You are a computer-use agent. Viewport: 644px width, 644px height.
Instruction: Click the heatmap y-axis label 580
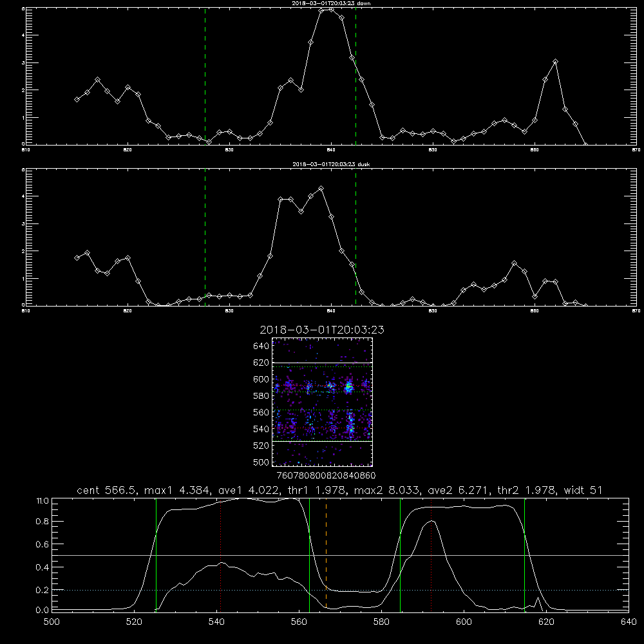point(261,395)
